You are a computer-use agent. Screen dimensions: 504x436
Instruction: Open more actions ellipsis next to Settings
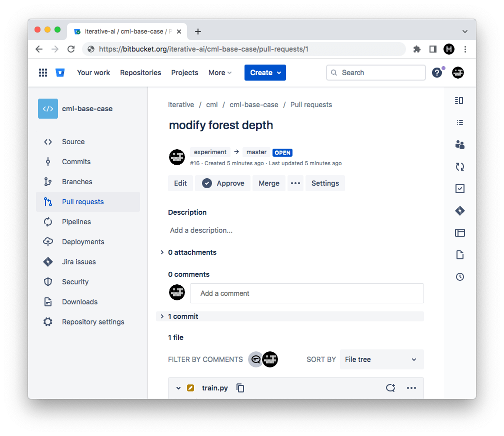point(295,183)
